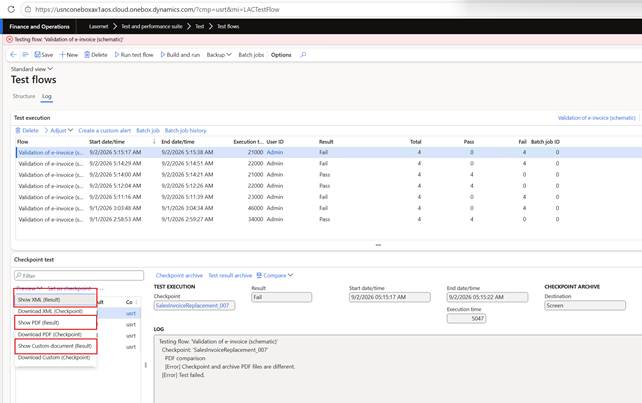Choose Download Custom (Checkpoint)
Screen dimensions: 642x403
(56, 358)
